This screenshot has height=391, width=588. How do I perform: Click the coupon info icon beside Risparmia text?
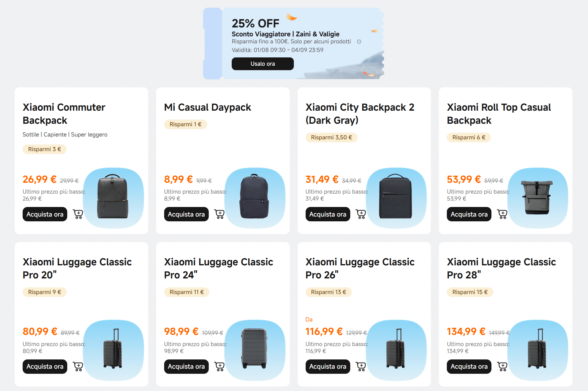pos(359,42)
